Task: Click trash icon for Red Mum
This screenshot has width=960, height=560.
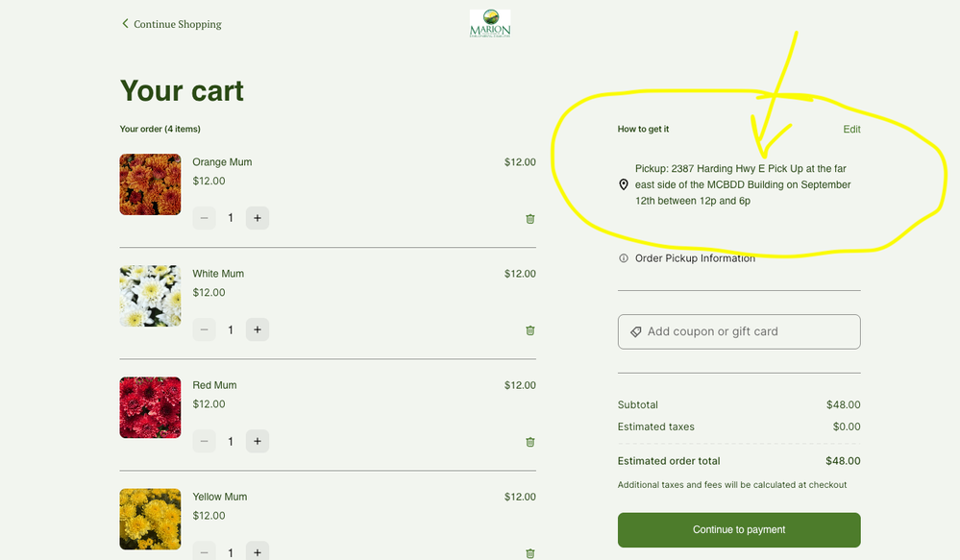Action: click(x=529, y=442)
